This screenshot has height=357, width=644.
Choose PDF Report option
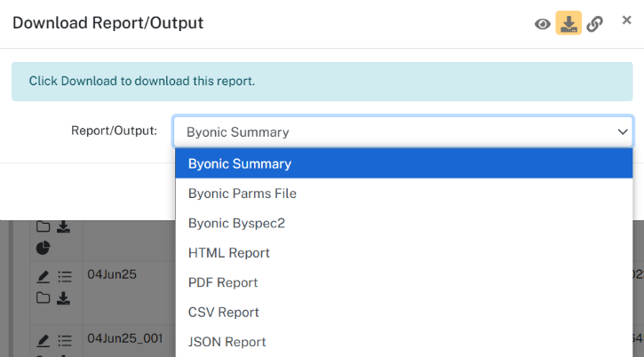click(404, 282)
